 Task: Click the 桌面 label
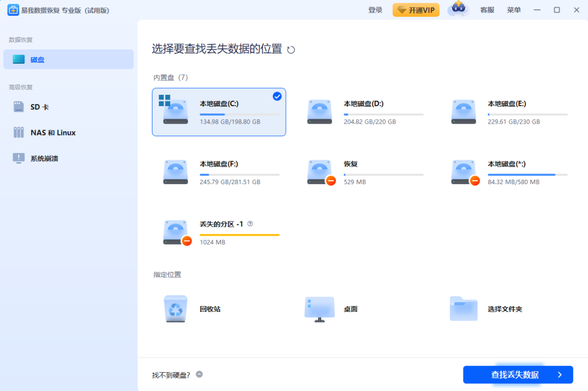[351, 309]
